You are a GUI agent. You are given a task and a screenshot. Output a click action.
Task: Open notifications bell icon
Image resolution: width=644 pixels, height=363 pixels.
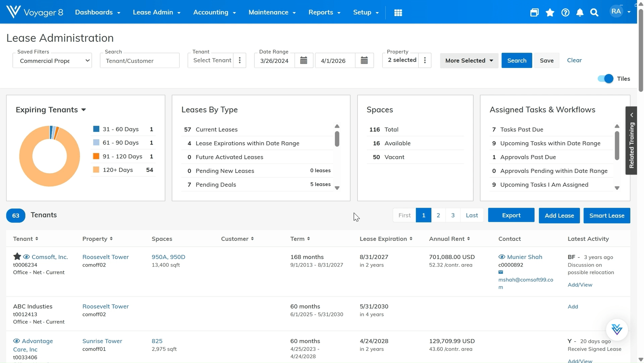[580, 12]
